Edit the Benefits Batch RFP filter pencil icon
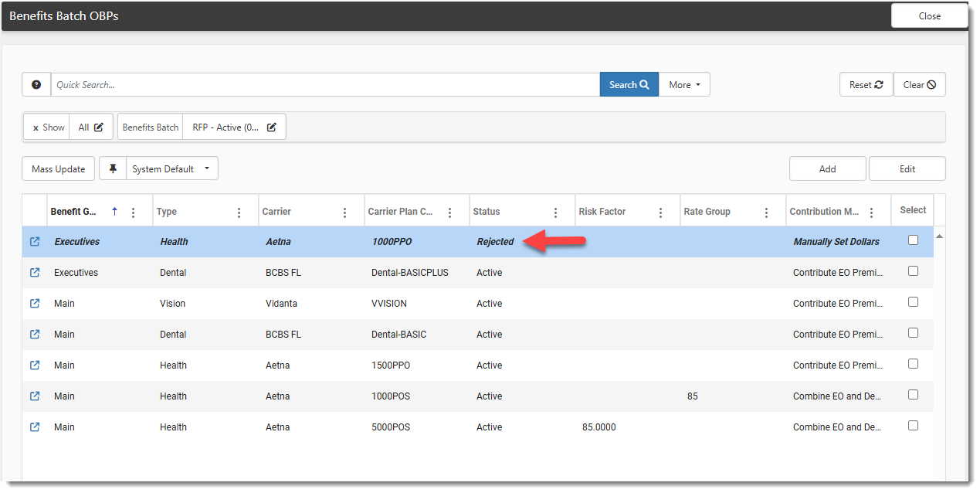Viewport: 980px width, 493px height. (x=272, y=127)
